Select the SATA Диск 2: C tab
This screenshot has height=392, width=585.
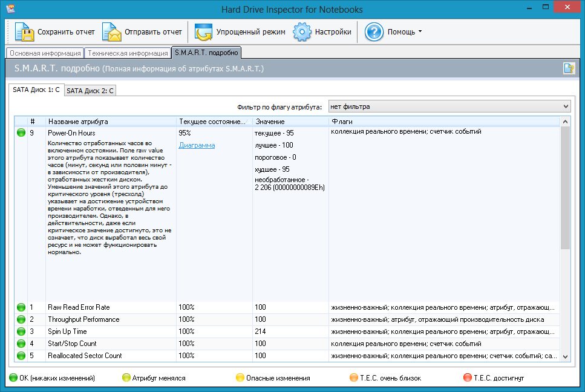point(90,91)
